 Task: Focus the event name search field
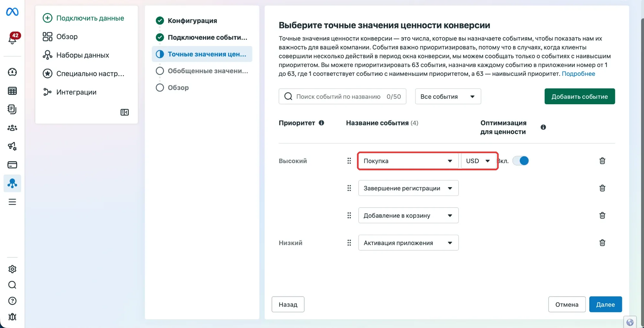pos(342,96)
